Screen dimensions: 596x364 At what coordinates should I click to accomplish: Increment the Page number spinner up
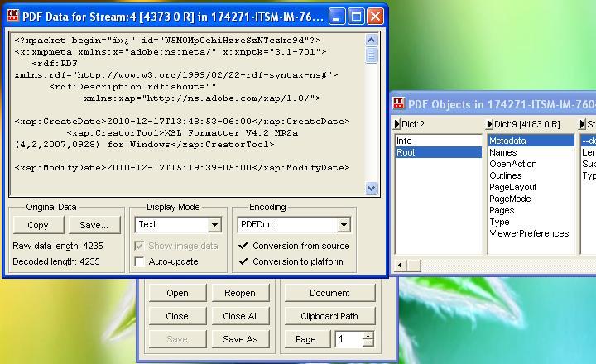pos(368,335)
